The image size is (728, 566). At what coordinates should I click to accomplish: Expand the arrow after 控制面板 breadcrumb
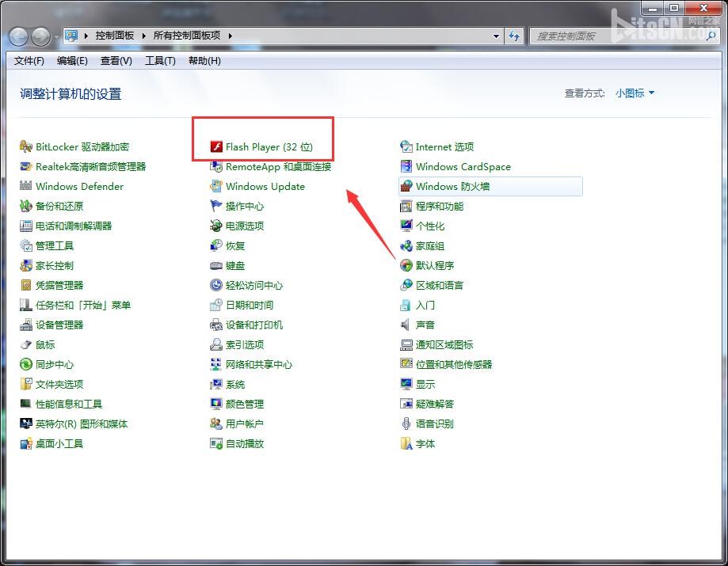[x=144, y=36]
